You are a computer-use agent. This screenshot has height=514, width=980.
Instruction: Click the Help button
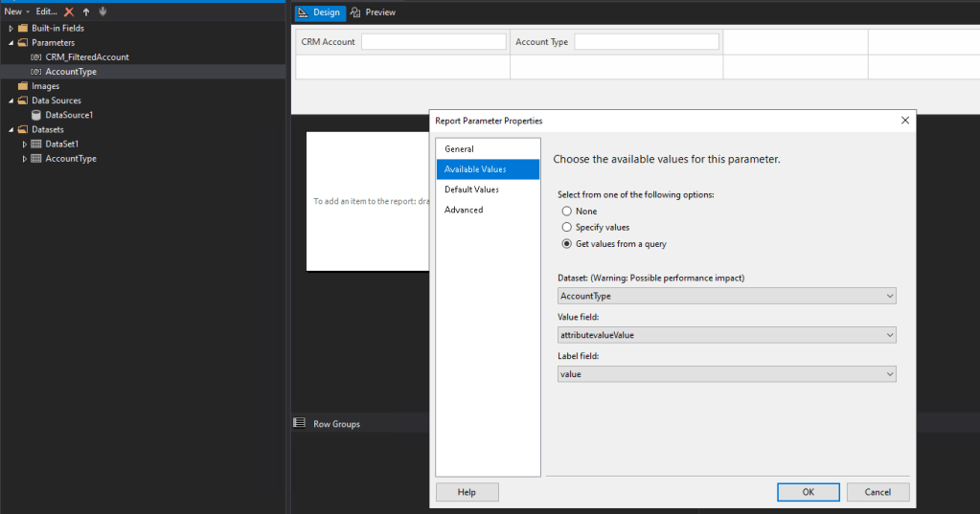click(467, 492)
